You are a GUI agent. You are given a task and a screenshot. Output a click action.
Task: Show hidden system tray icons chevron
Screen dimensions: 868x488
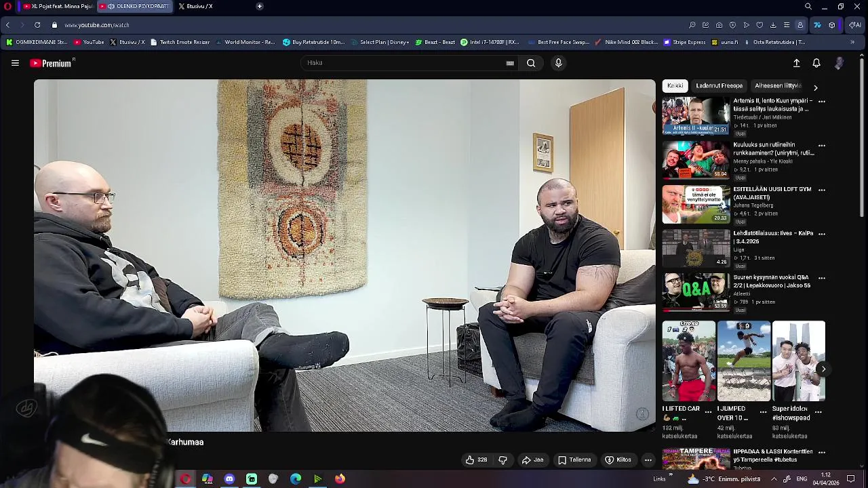[x=774, y=479]
